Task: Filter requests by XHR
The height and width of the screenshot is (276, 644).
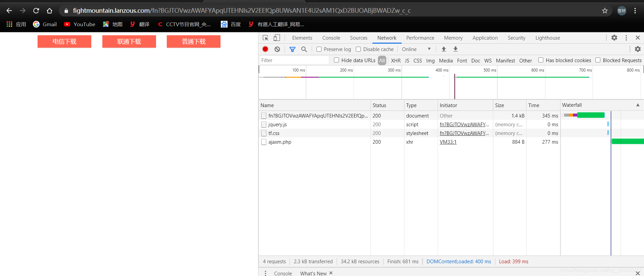Action: pos(396,60)
